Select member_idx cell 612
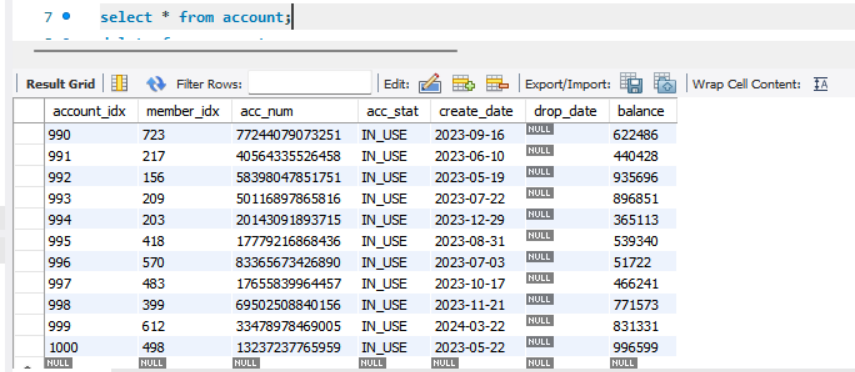 pos(185,326)
